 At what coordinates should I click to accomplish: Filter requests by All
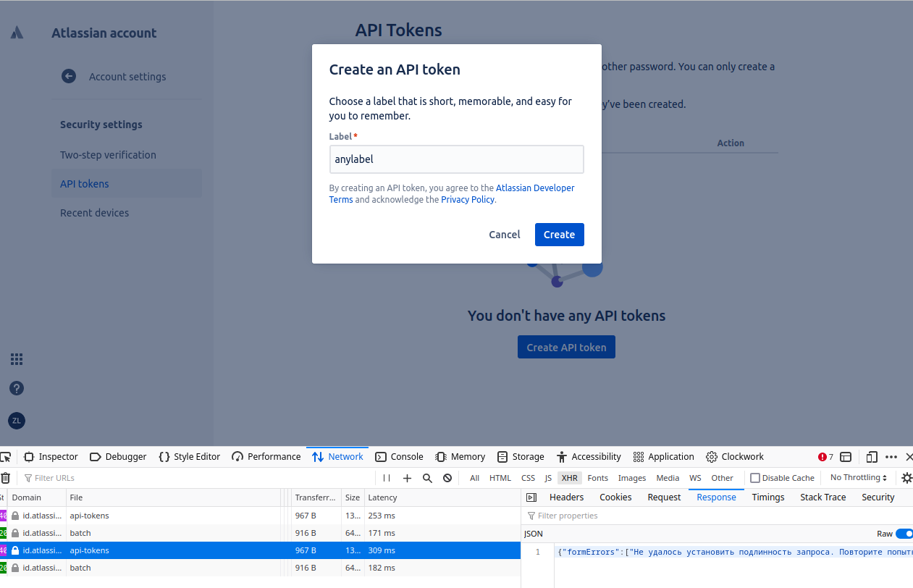click(x=474, y=478)
